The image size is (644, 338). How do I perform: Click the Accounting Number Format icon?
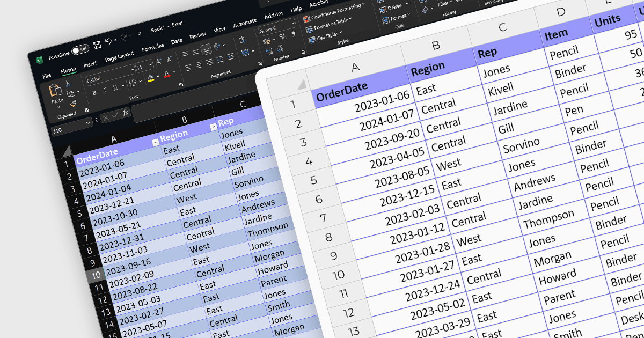(267, 41)
